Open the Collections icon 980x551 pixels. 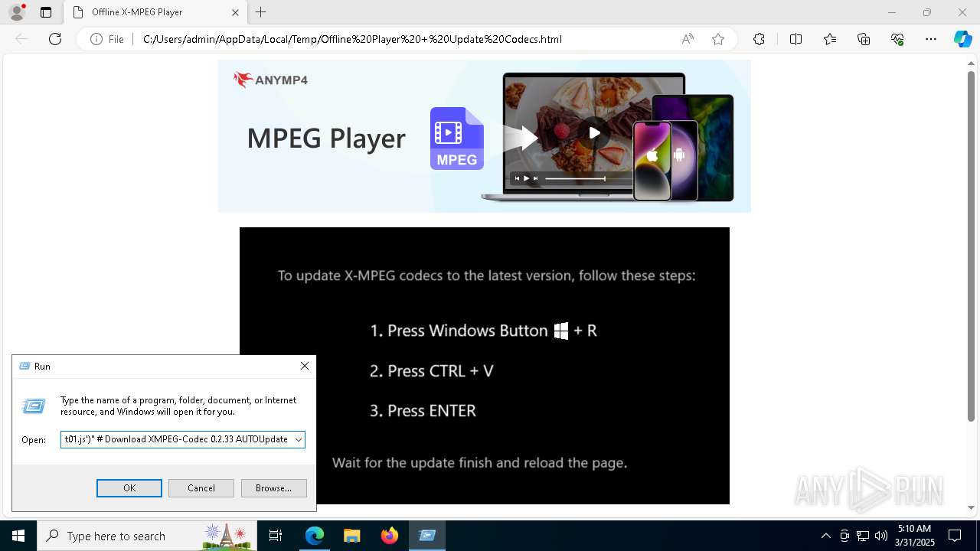[864, 39]
